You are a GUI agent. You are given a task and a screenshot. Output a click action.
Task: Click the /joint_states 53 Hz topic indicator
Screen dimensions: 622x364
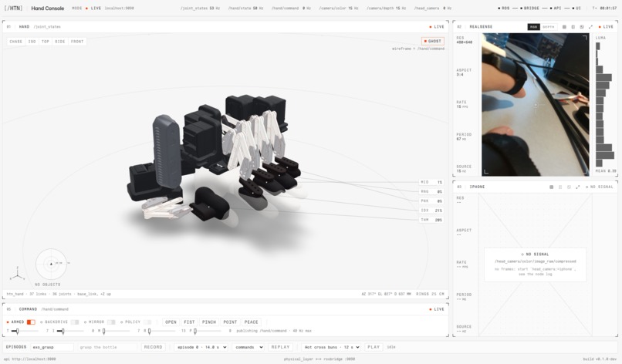coord(200,8)
